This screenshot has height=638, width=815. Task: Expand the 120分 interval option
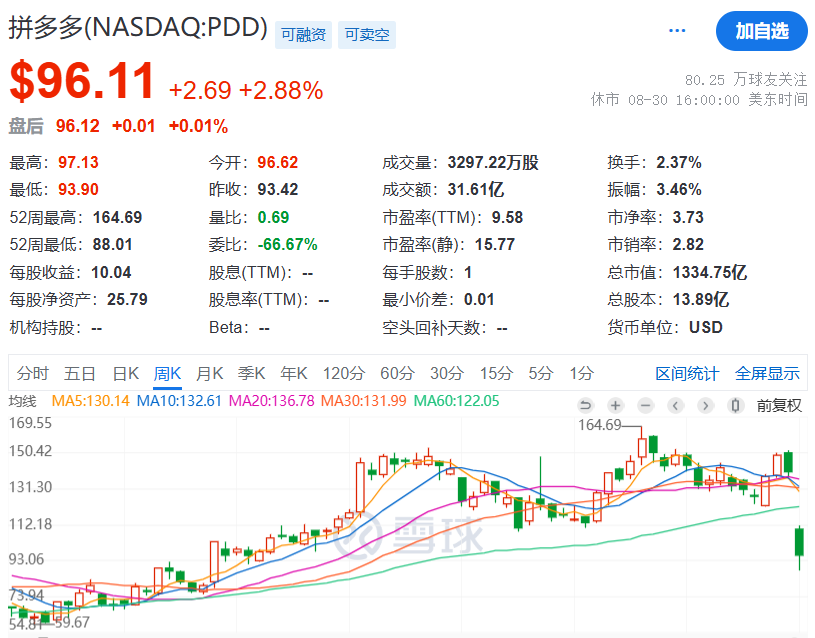pos(343,373)
